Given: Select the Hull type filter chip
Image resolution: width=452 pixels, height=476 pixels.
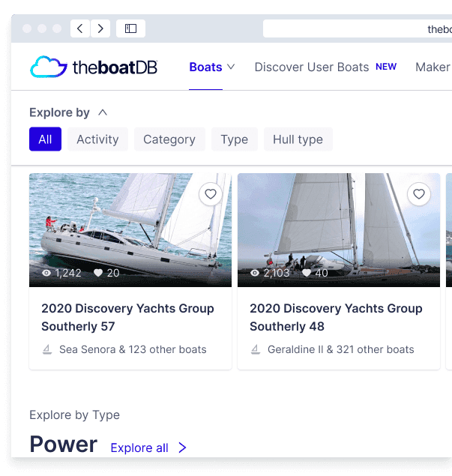Looking at the screenshot, I should [x=298, y=139].
